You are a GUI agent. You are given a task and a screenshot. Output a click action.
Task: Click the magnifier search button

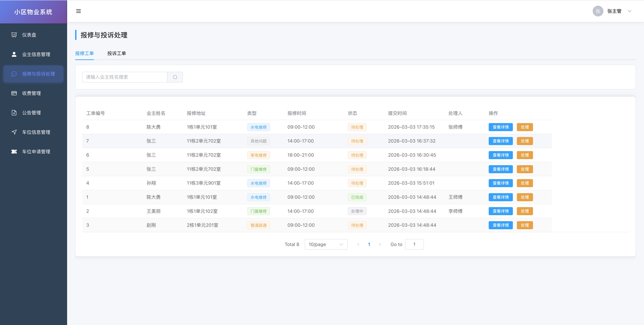(x=175, y=77)
